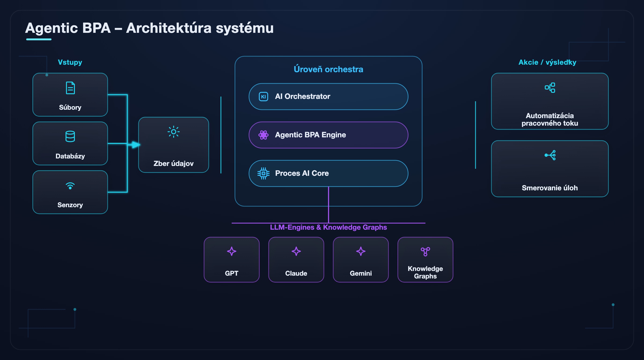Select the database cylinder icon
644x360 pixels.
pyautogui.click(x=70, y=136)
